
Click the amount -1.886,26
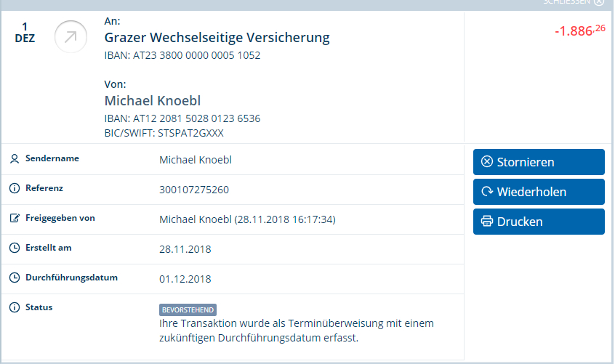(x=580, y=31)
